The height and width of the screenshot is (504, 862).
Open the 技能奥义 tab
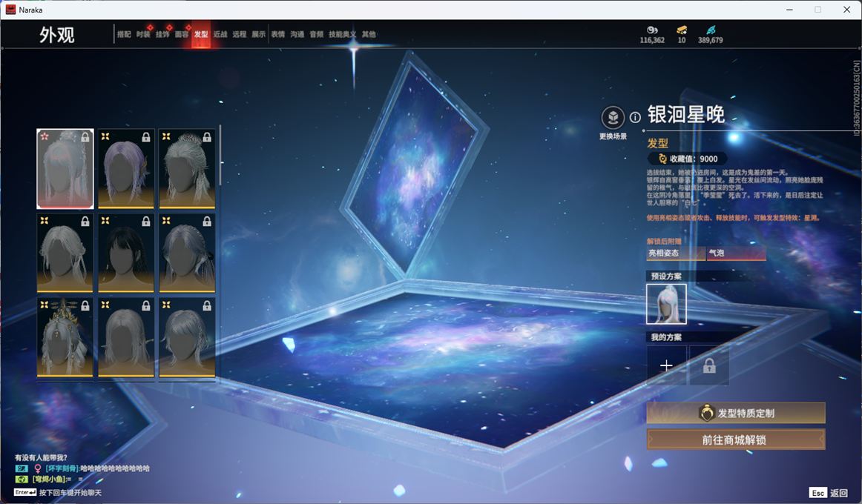(x=342, y=34)
